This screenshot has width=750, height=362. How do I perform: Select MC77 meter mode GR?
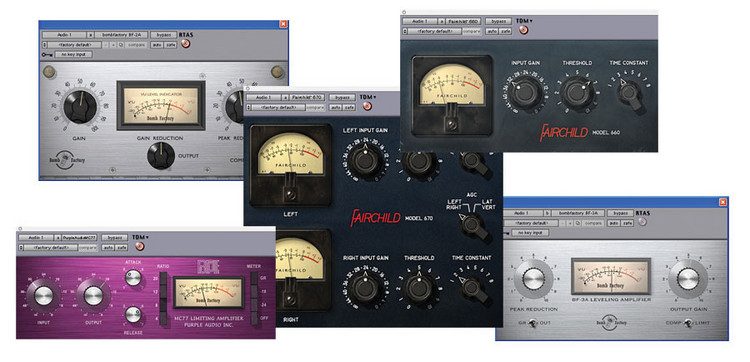pos(255,277)
